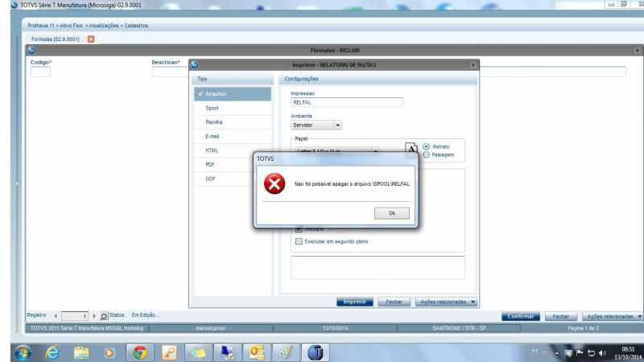Launch Internet Explorer from the taskbar

pyautogui.click(x=52, y=352)
